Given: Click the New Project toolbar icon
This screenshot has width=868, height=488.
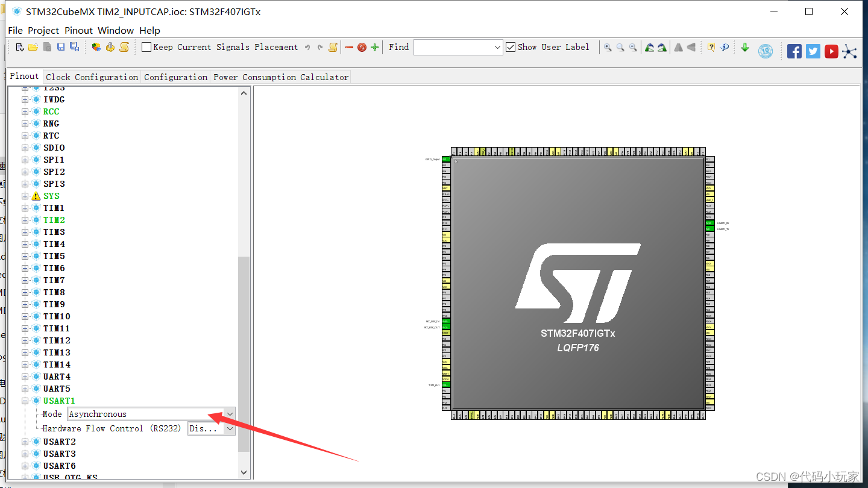Looking at the screenshot, I should [20, 47].
